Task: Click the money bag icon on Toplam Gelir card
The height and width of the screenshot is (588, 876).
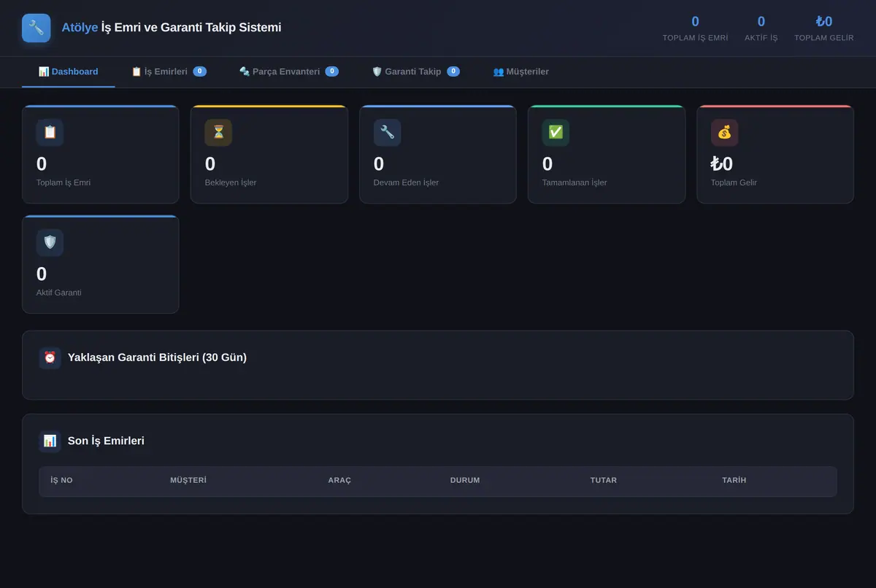Action: point(724,133)
